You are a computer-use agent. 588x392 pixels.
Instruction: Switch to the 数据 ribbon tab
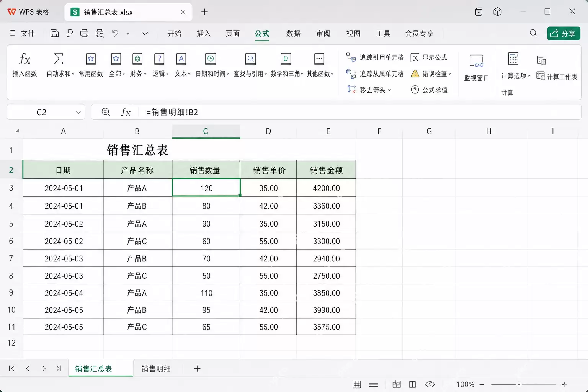[x=293, y=33]
